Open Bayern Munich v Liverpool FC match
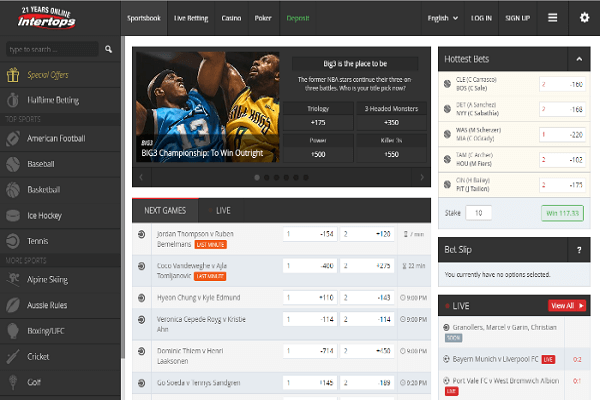The image size is (600, 400). coord(495,359)
